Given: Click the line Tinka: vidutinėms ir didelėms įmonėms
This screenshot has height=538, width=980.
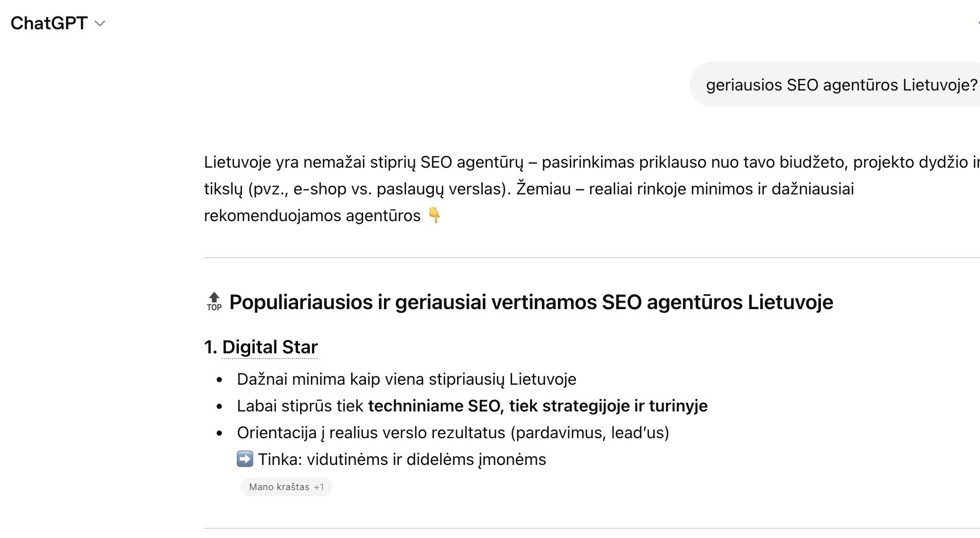Looking at the screenshot, I should pyautogui.click(x=401, y=458).
